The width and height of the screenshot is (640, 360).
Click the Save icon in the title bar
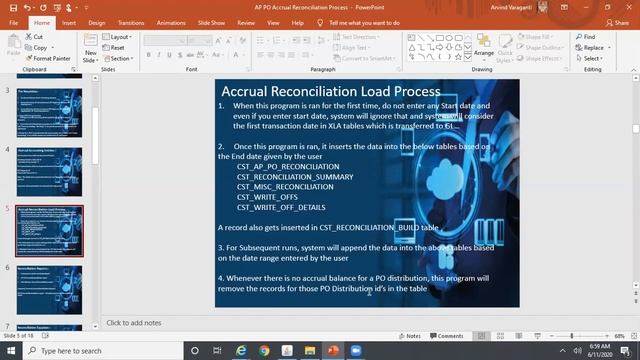[x=13, y=7]
